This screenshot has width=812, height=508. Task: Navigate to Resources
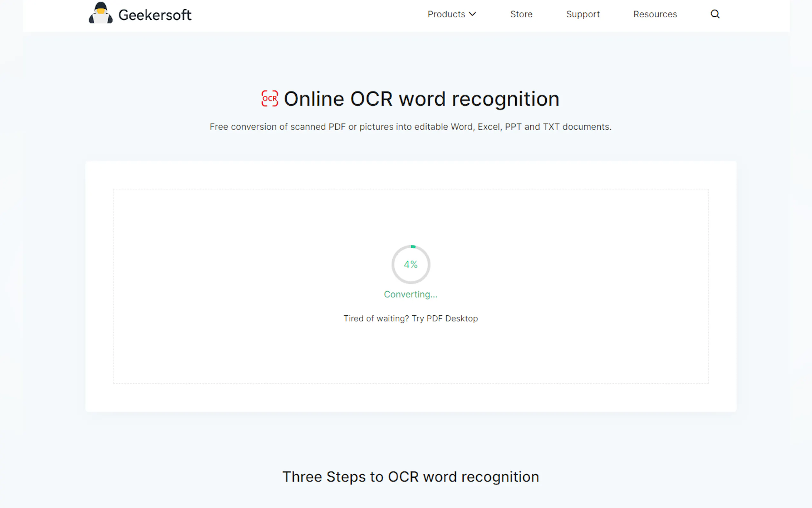(x=655, y=14)
